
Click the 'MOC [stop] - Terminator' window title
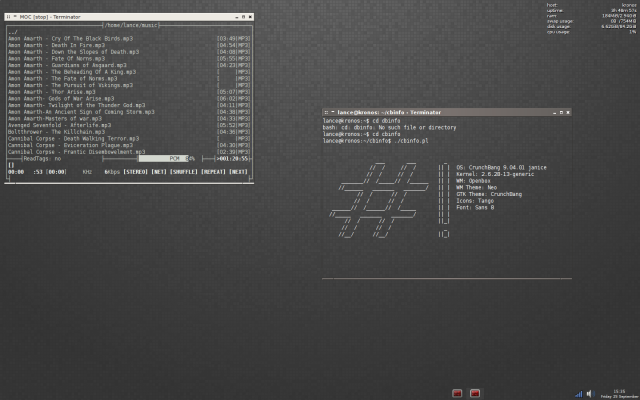50,17
